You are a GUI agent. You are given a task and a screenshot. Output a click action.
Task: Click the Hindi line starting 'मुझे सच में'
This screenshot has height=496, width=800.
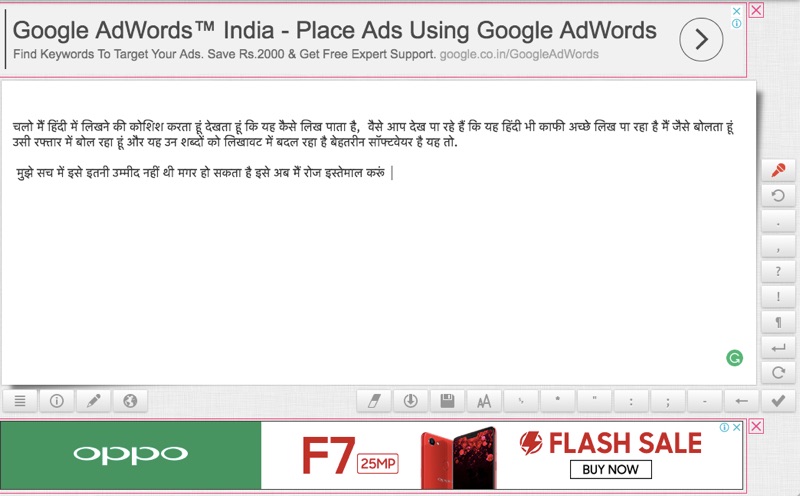[200, 173]
